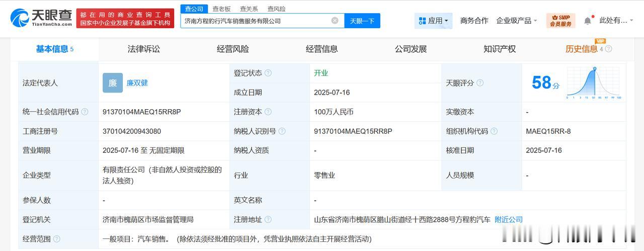Select the 核准日期 value 2025-07-16
The width and height of the screenshot is (644, 251).
[544, 150]
